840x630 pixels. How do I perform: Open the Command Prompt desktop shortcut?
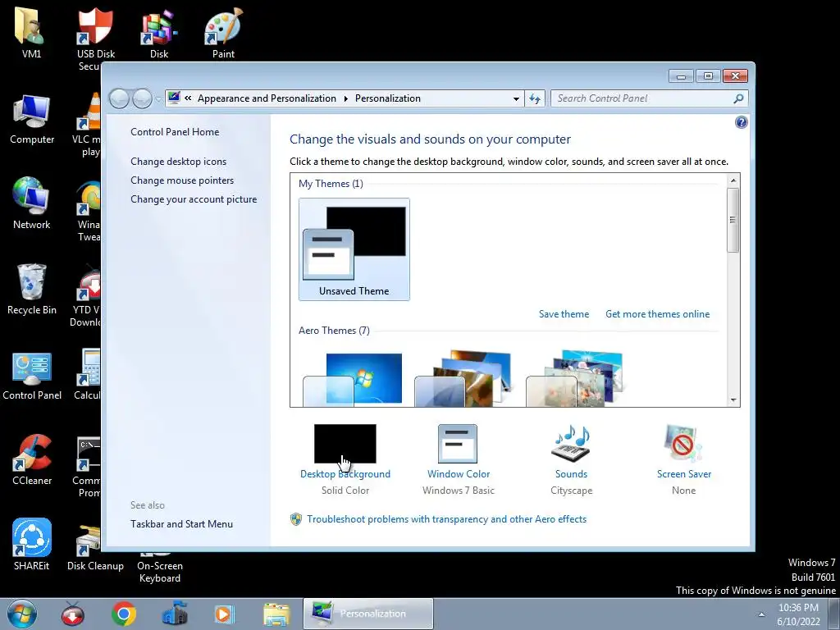tap(89, 465)
